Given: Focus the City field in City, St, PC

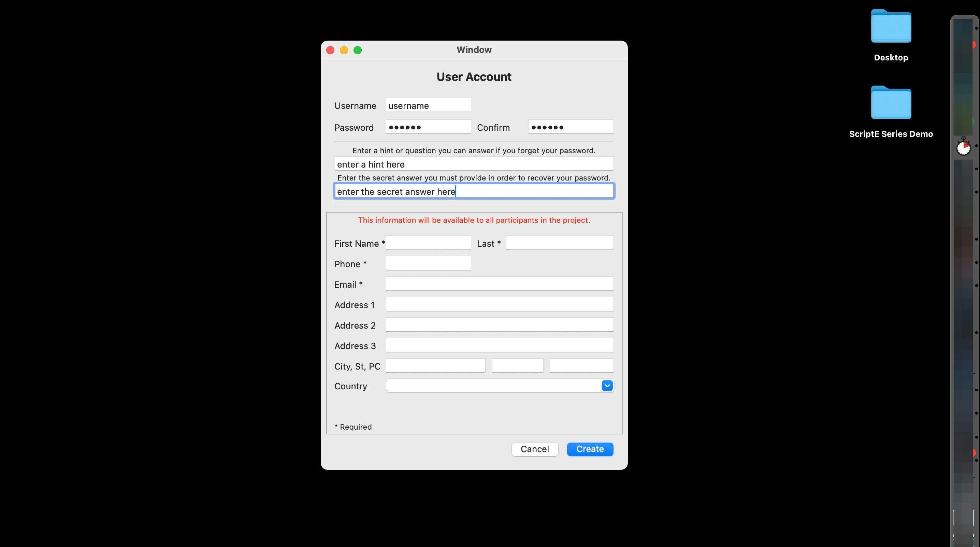Looking at the screenshot, I should pos(435,366).
